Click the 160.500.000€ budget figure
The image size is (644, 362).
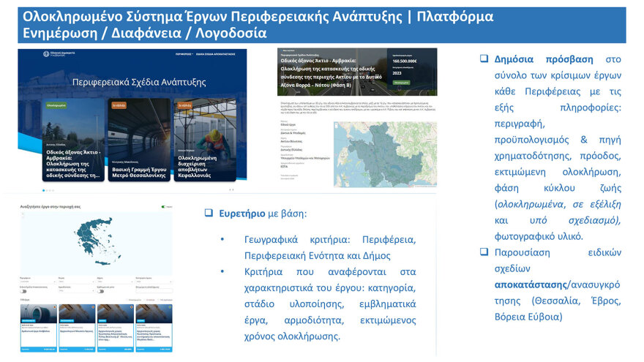(404, 61)
